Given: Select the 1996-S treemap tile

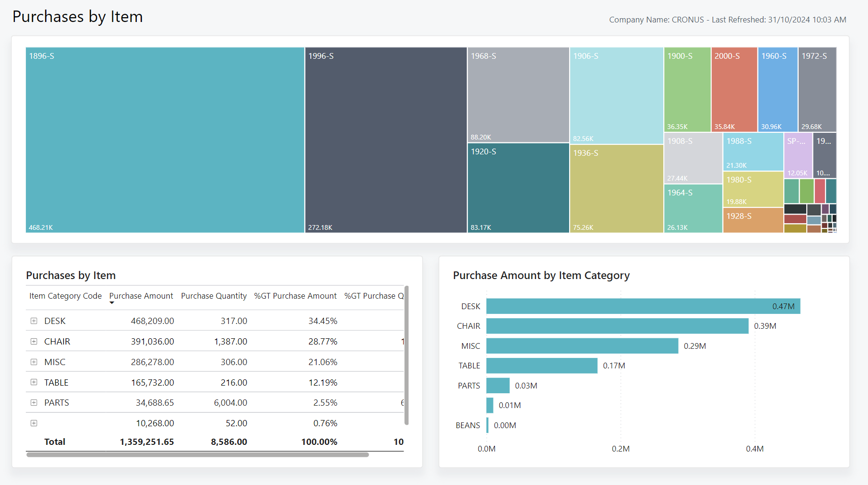Looking at the screenshot, I should 386,140.
